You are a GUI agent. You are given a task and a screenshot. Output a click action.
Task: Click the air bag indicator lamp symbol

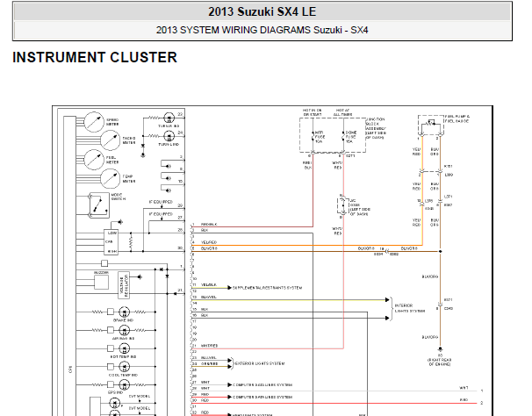coord(124,330)
